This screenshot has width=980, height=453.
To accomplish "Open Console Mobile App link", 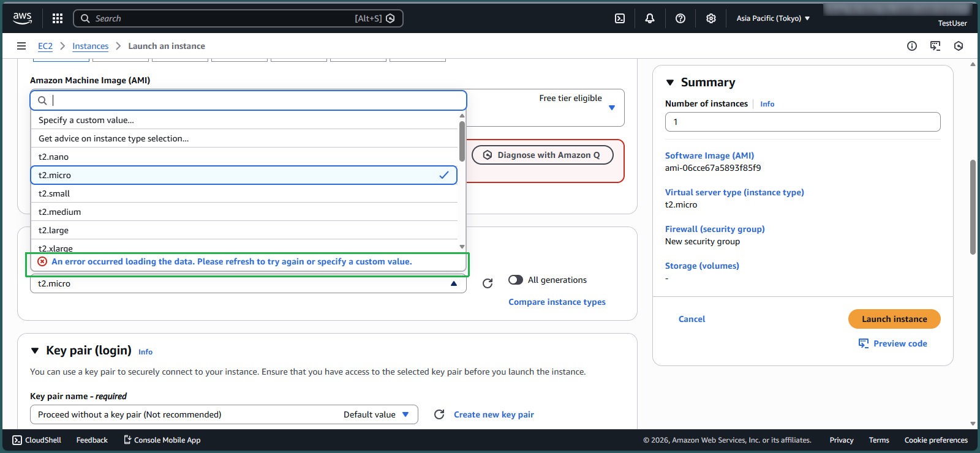I will pos(162,440).
